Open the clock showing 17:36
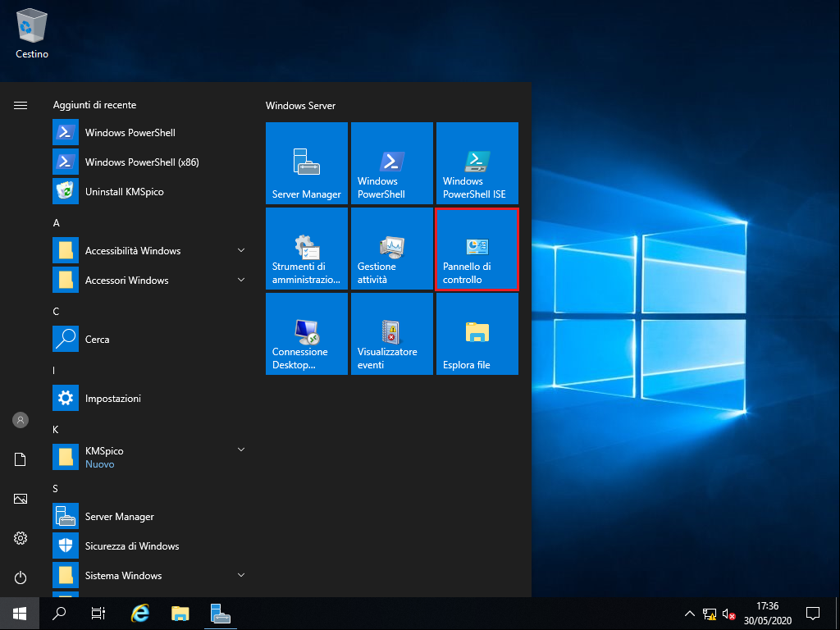Viewport: 840px width, 630px height. [767, 614]
